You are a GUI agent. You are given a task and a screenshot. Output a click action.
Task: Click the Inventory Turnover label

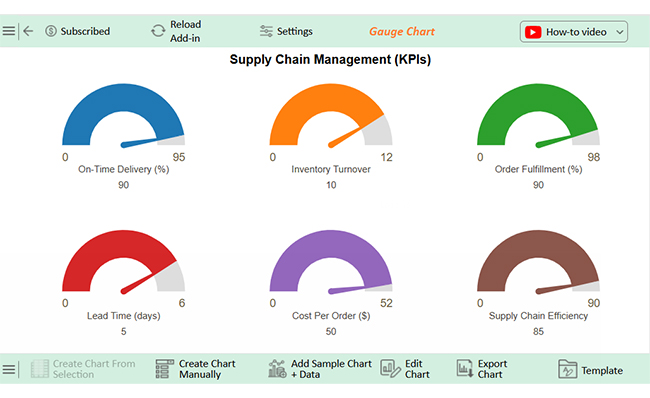331,169
